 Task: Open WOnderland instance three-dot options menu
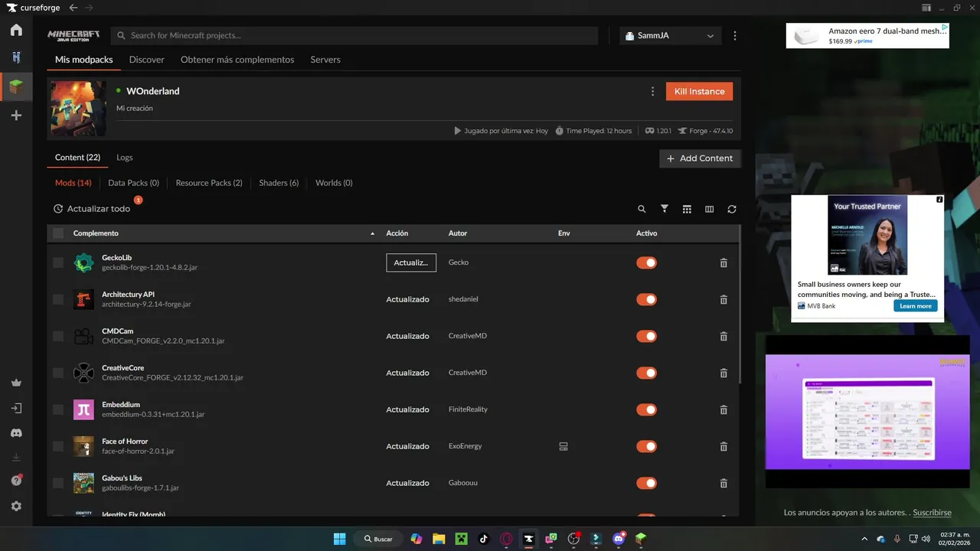652,91
